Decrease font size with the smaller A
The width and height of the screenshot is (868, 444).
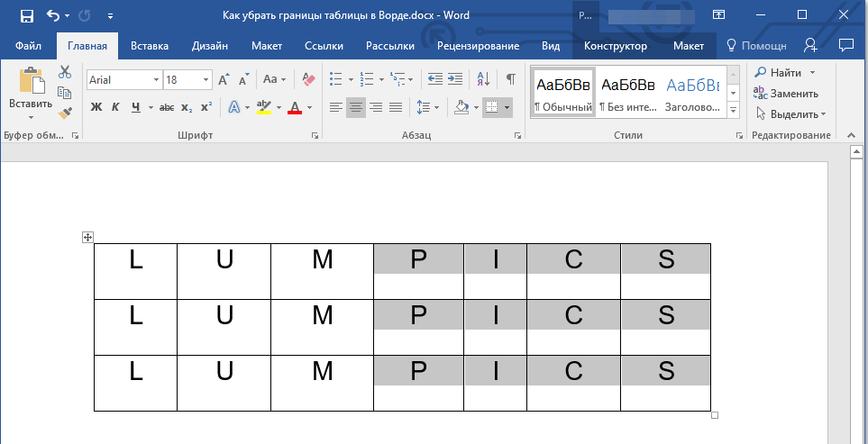click(244, 79)
